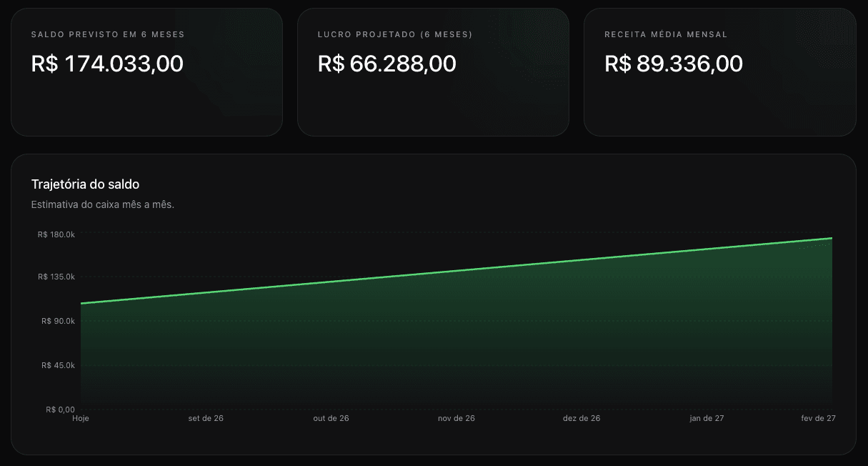Click the Hoje label on the x-axis
This screenshot has width=868, height=466.
[81, 418]
